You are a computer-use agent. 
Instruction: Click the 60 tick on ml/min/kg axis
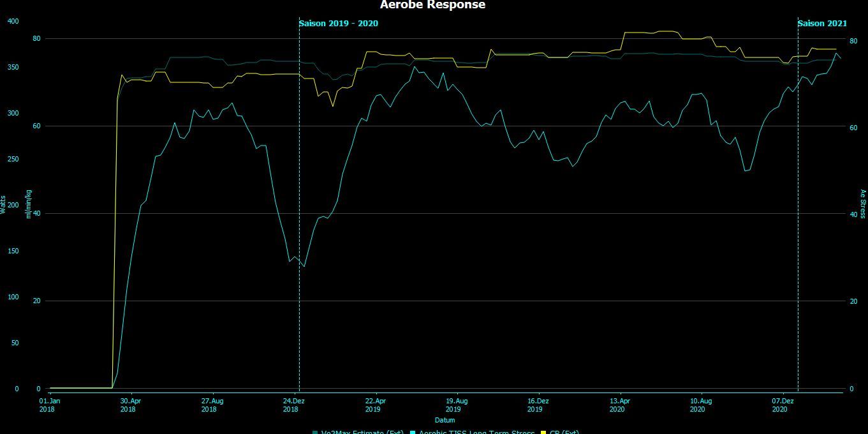[36, 126]
